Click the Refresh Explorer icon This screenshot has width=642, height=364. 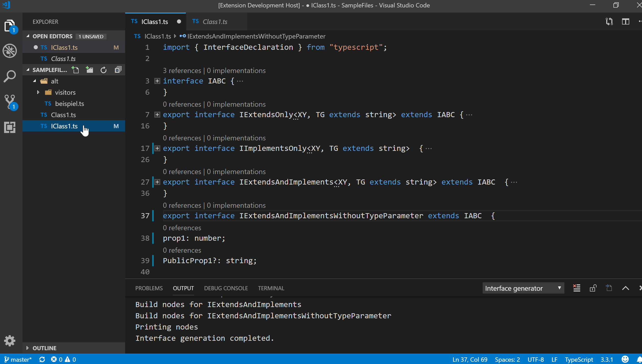pyautogui.click(x=103, y=70)
